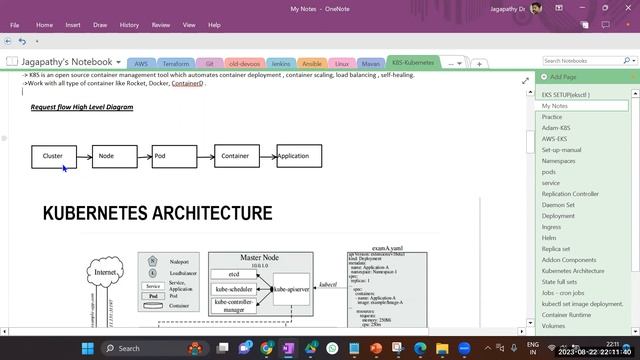Select the Linux section tab

click(342, 64)
